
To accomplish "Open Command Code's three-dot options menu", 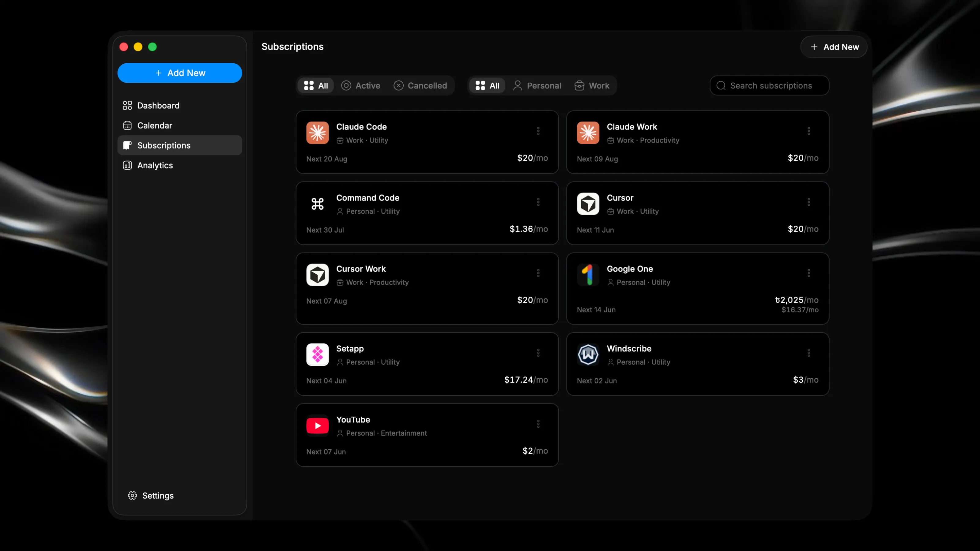I will (538, 202).
